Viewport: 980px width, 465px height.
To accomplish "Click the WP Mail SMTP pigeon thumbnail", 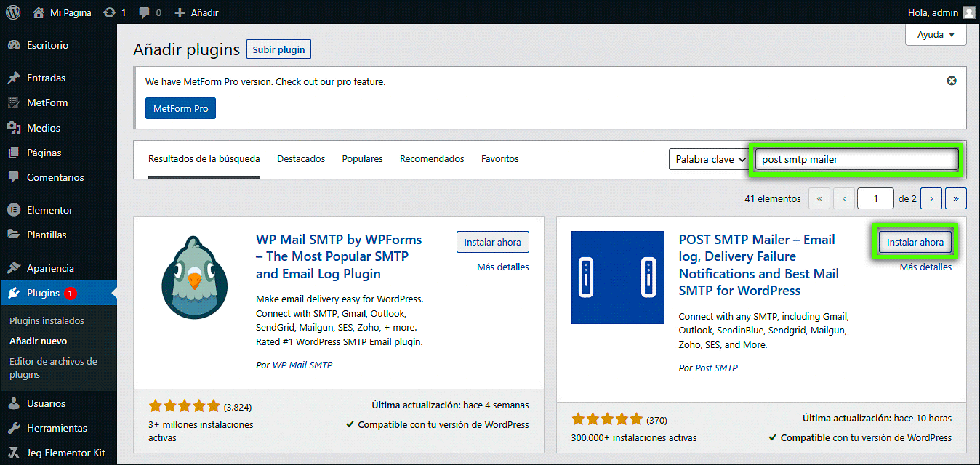I will point(194,278).
